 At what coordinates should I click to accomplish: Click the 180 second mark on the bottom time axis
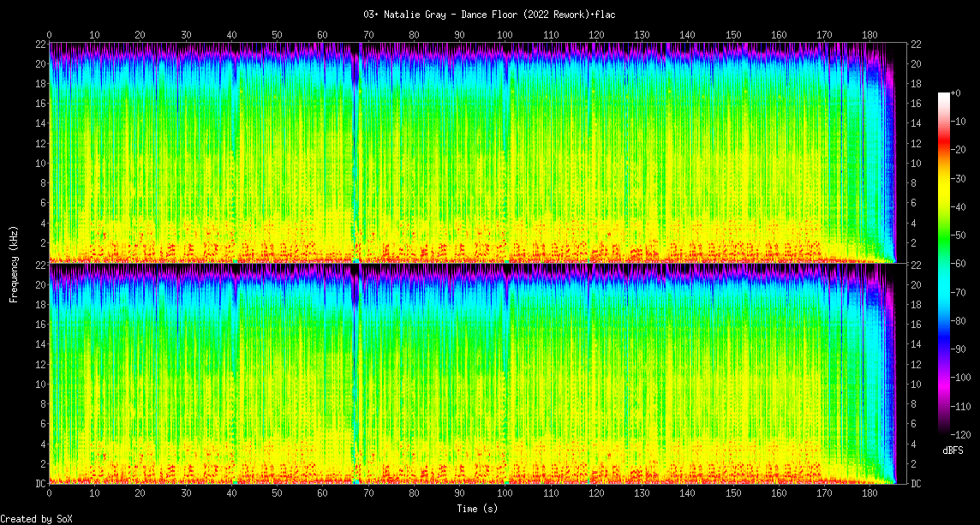(x=869, y=492)
